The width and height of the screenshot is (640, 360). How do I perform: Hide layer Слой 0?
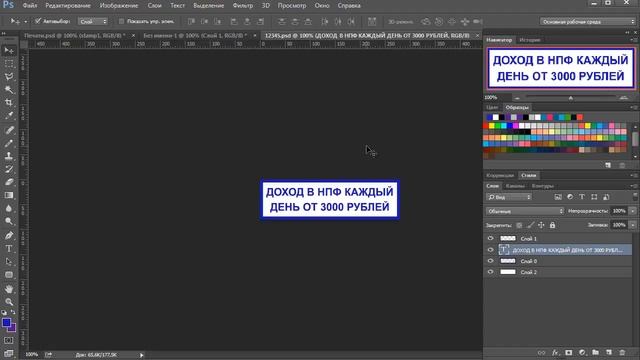pyautogui.click(x=490, y=261)
